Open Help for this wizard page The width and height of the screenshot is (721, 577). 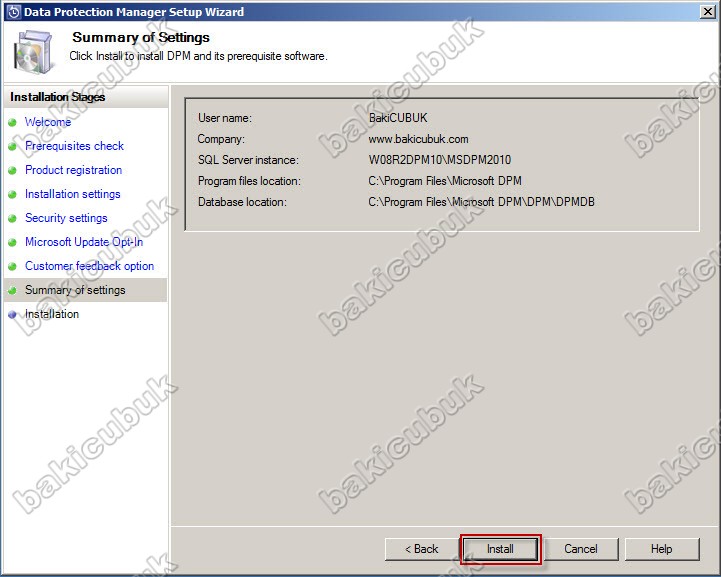tap(662, 549)
